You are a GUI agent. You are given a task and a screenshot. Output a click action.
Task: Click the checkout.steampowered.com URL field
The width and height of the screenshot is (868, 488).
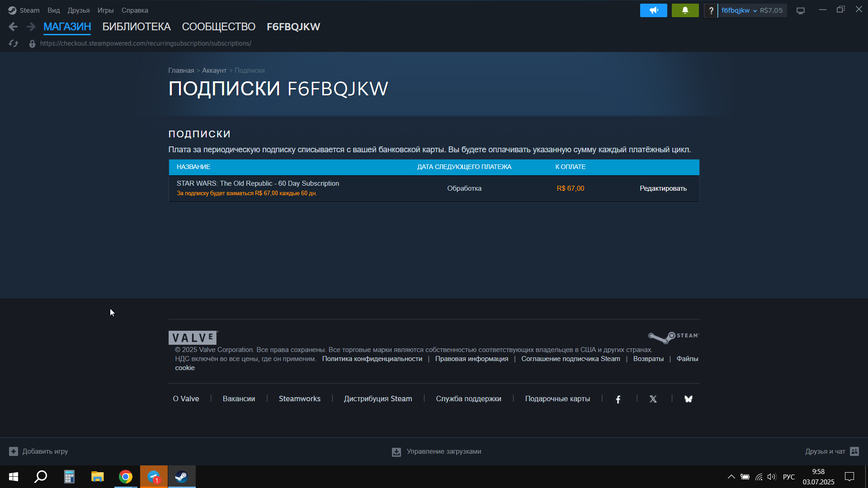tap(146, 43)
